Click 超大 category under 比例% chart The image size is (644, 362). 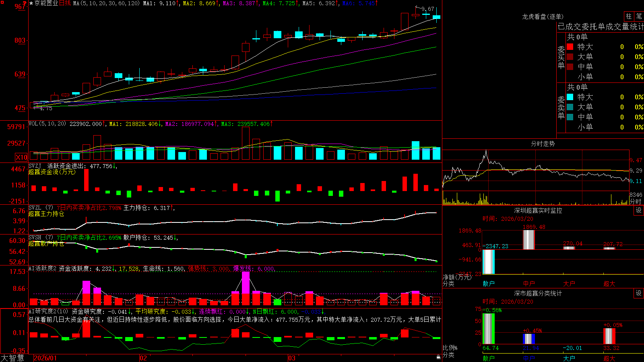[x=609, y=358]
